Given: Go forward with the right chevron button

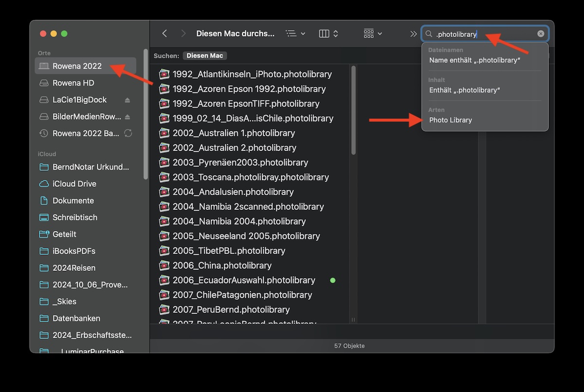Looking at the screenshot, I should click(x=183, y=34).
